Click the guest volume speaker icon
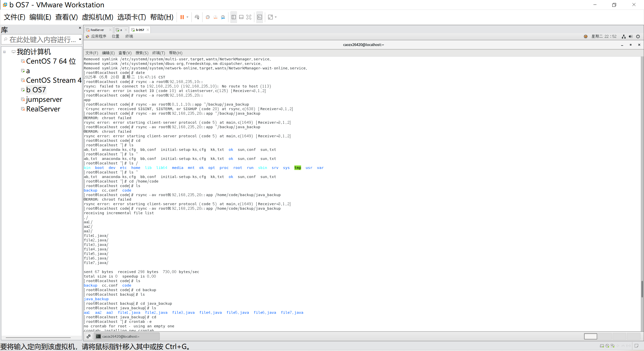The image size is (644, 351). (x=631, y=36)
